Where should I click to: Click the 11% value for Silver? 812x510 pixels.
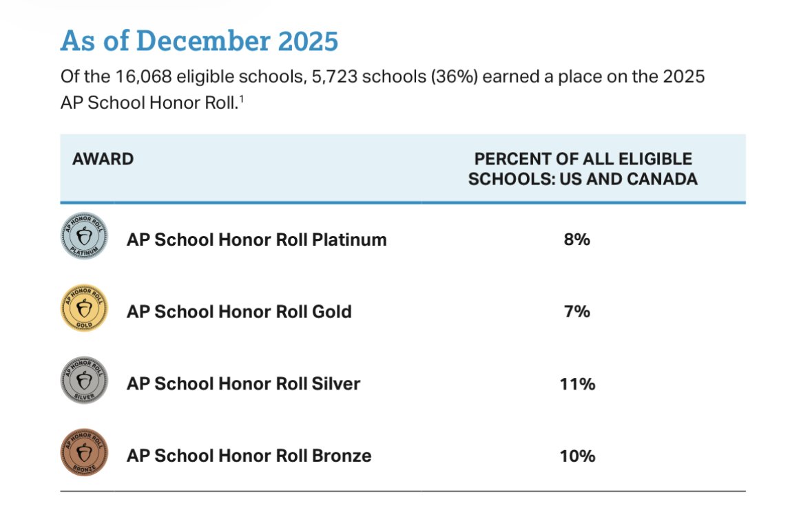tap(576, 383)
